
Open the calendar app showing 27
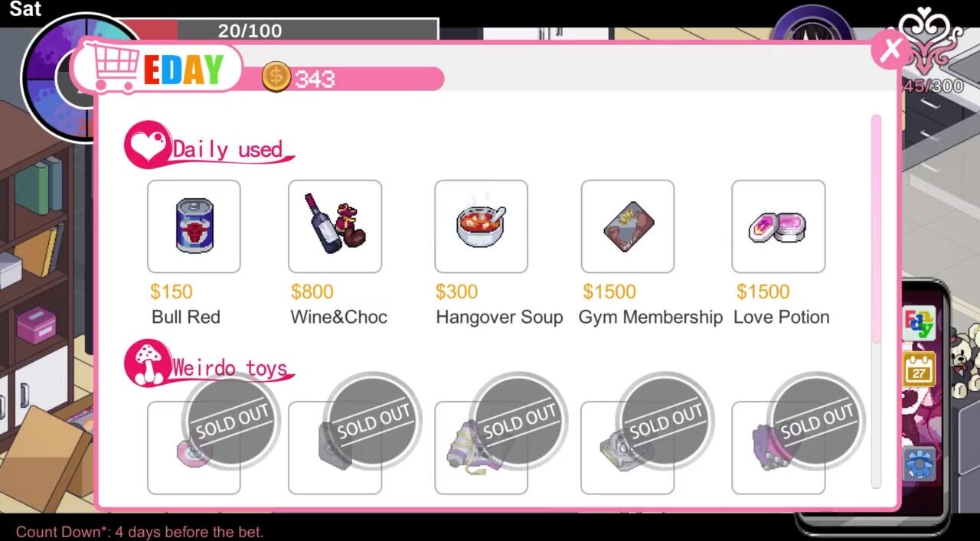[x=919, y=370]
